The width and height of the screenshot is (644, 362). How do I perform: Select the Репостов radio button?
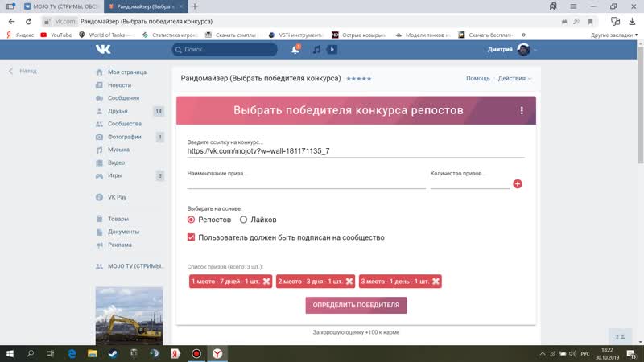pos(192,220)
